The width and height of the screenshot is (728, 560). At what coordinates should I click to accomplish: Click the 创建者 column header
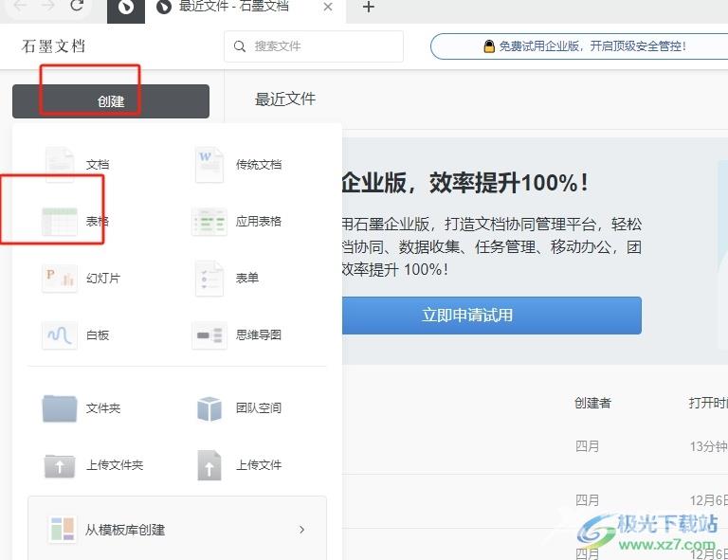(x=592, y=403)
